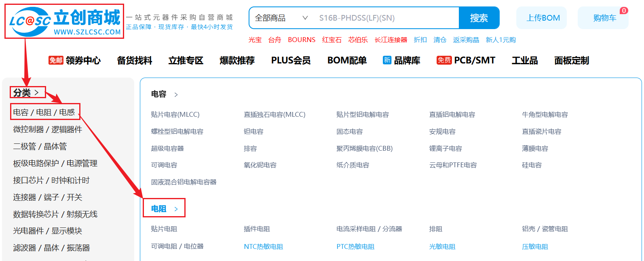Image resolution: width=644 pixels, height=261 pixels.
Task: Select 光电器件 / 显示模块 category
Action: click(47, 231)
